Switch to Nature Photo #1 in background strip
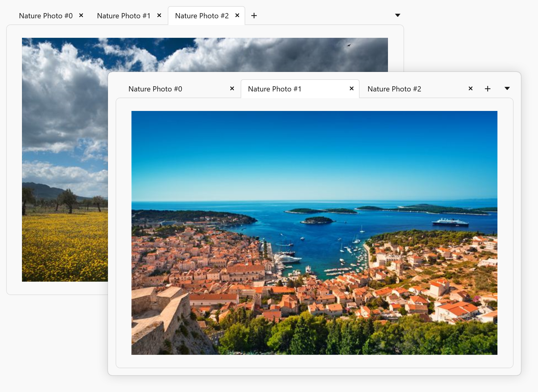The image size is (538, 392). tap(124, 16)
